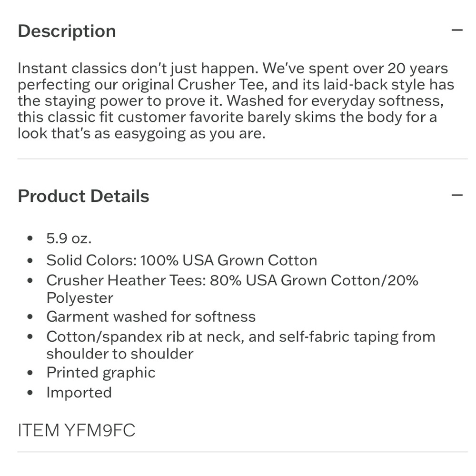Image resolution: width=476 pixels, height=476 pixels.
Task: Collapse the Description section minus icon
Action: click(x=457, y=30)
